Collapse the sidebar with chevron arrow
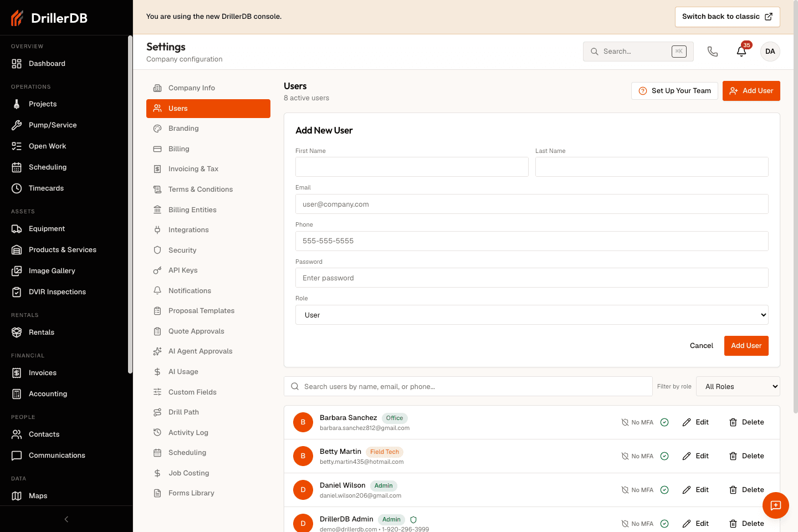This screenshot has width=798, height=532. 66,519
